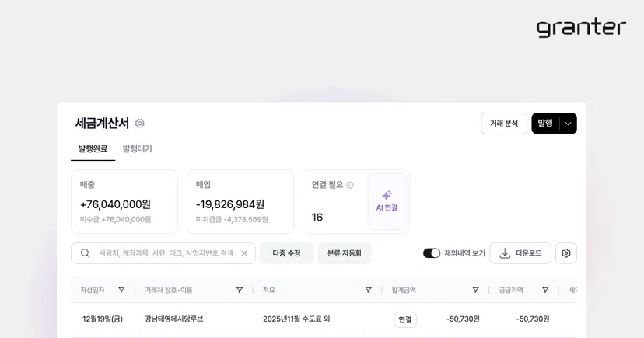Download the list with 다운로드
This screenshot has height=338, width=644.
point(520,253)
